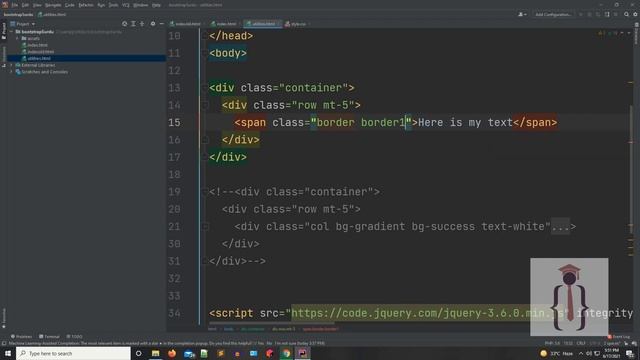This screenshot has width=640, height=360.
Task: Open the Database side panel
Action: (636, 33)
